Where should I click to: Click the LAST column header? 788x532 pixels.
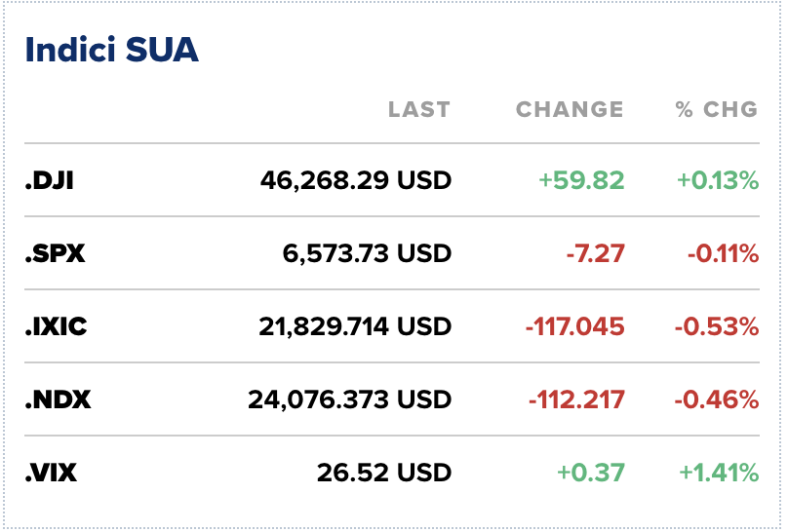[419, 109]
